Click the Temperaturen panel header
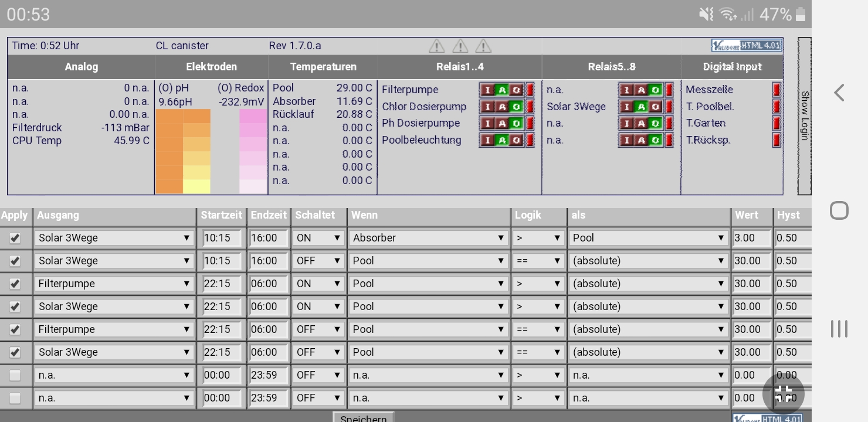Viewport: 868px width, 422px height. (x=323, y=67)
